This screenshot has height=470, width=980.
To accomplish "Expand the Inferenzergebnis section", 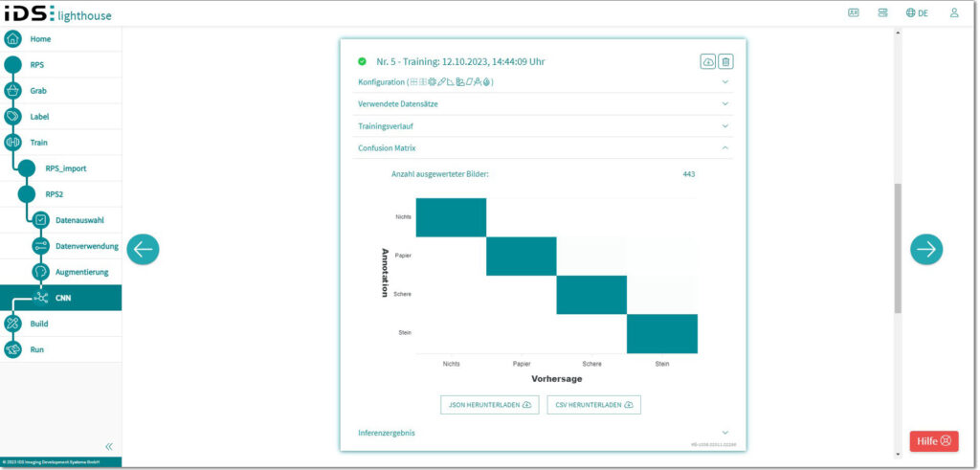I will pos(724,433).
